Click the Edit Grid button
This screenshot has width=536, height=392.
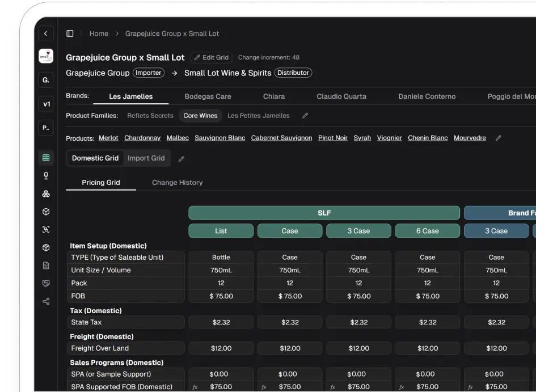(211, 57)
